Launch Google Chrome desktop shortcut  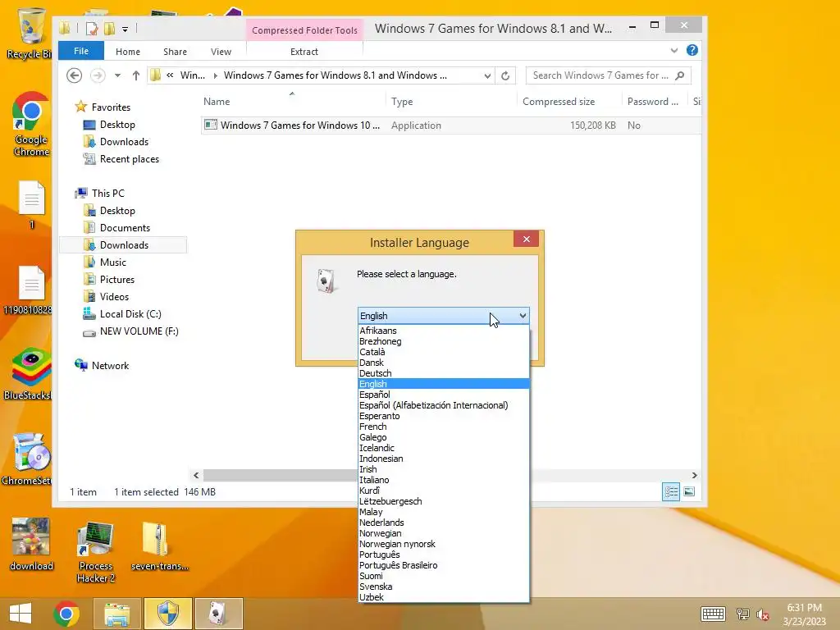tap(31, 125)
